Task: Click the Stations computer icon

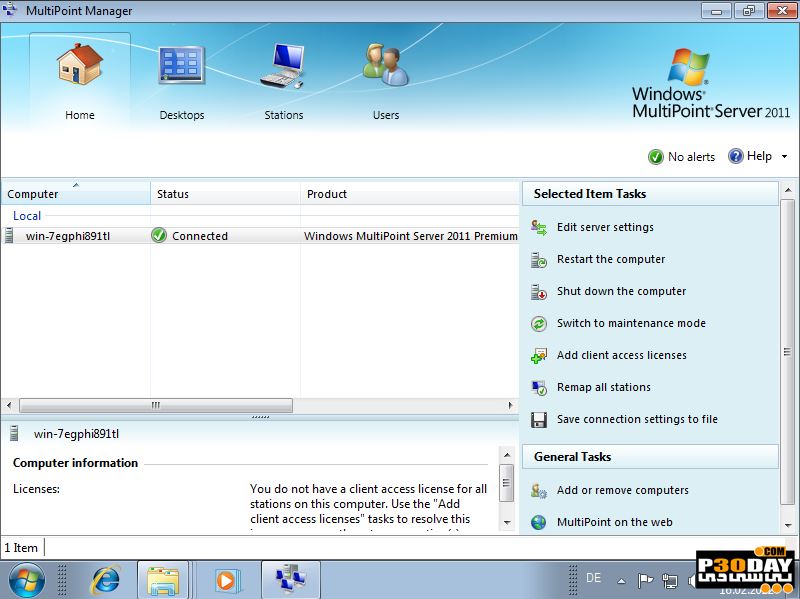Action: (283, 65)
